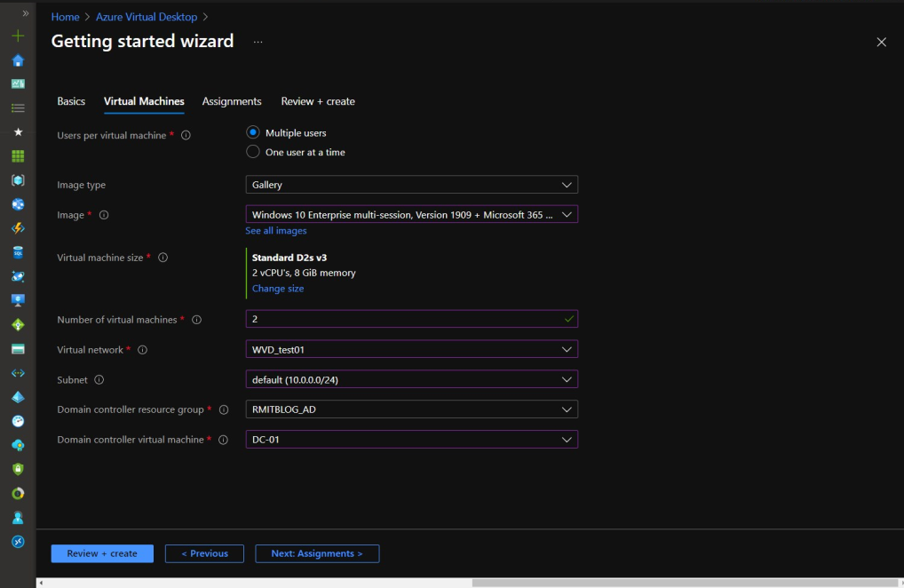Click Home in the breadcrumb
Viewport: 904px width, 588px height.
pos(65,17)
